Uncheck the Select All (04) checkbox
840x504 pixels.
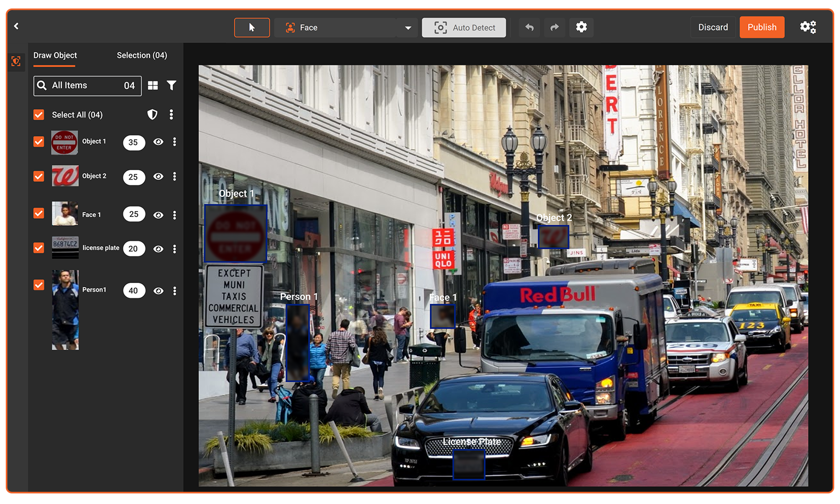click(x=39, y=114)
